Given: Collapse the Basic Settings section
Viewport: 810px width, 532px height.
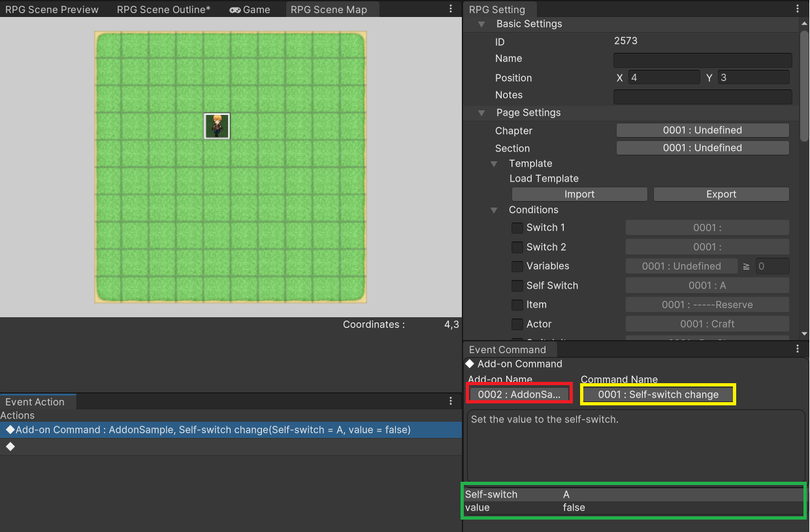Looking at the screenshot, I should point(482,24).
